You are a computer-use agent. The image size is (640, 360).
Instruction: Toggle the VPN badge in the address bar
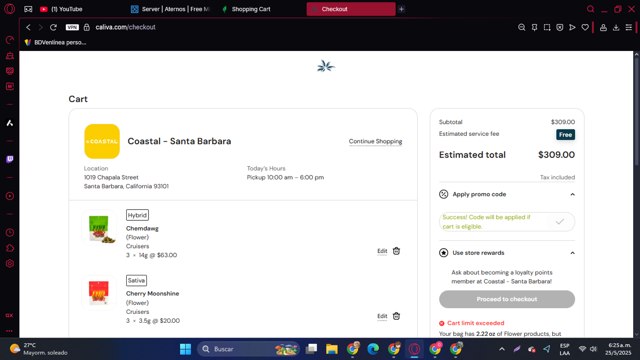click(x=72, y=27)
